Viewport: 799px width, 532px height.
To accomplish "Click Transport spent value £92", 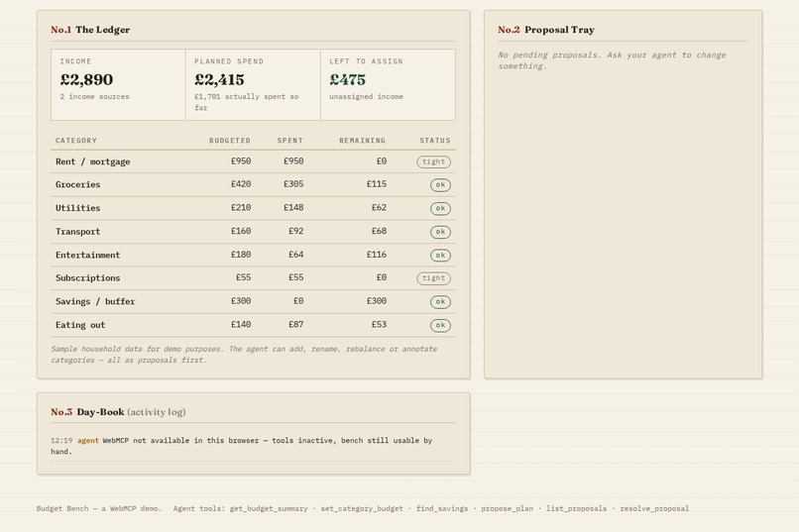I will [296, 231].
